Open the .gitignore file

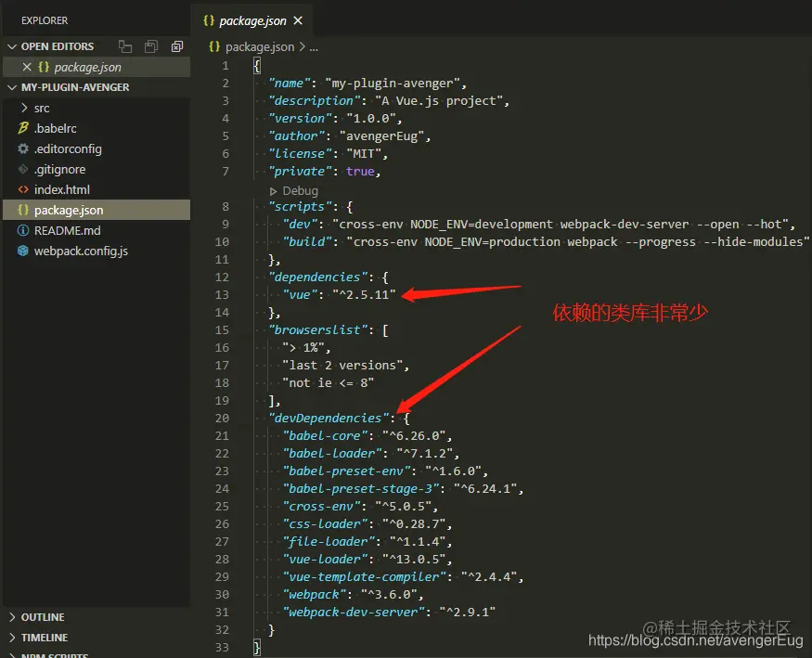(59, 169)
